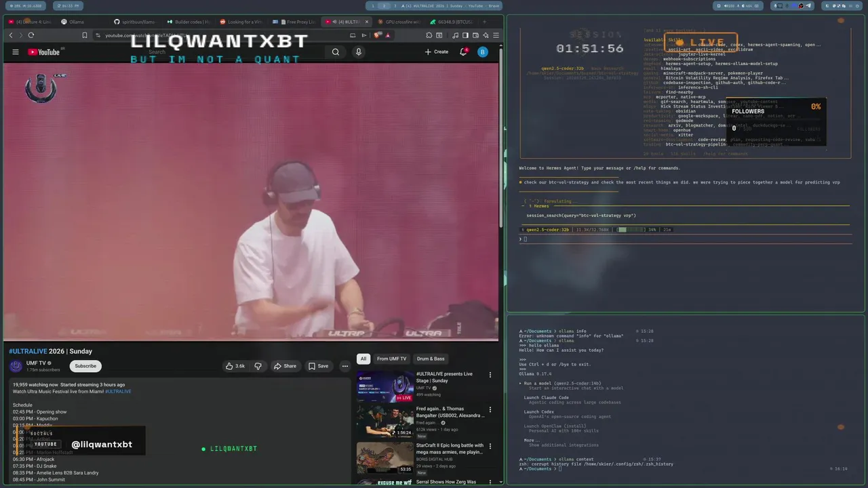This screenshot has height=488, width=868.
Task: Open ULTRALIVE presents Live Stage thumbnail
Action: click(385, 386)
